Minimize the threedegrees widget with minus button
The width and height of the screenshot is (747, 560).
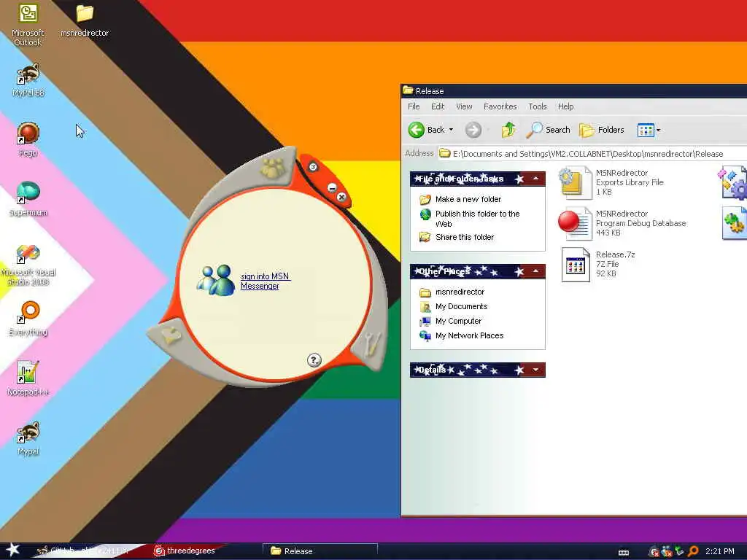pos(332,187)
